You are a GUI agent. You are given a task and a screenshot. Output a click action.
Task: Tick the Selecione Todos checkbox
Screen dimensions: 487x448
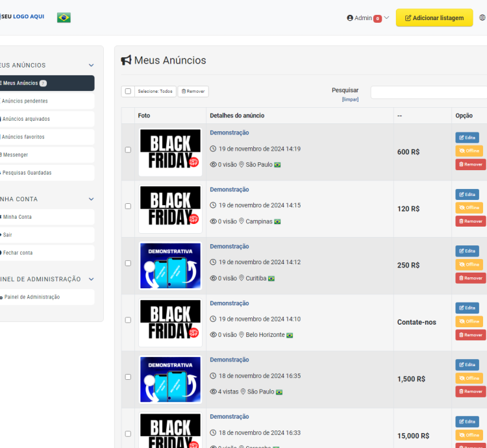tap(128, 92)
